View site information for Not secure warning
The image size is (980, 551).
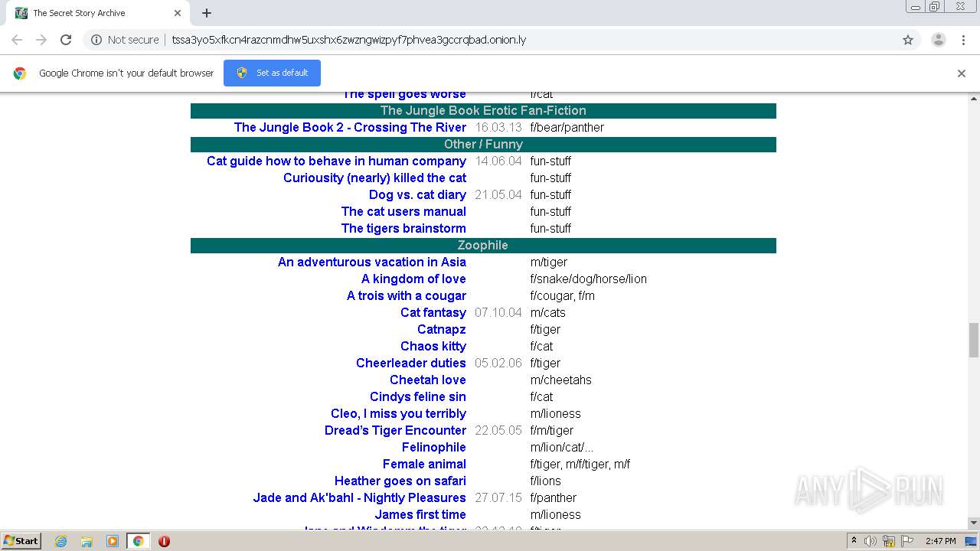tap(125, 40)
